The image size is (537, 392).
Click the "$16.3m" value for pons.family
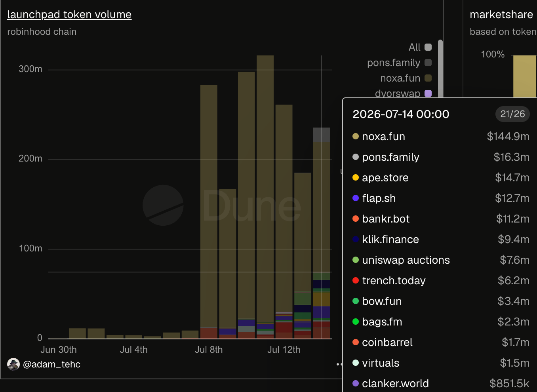[512, 157]
